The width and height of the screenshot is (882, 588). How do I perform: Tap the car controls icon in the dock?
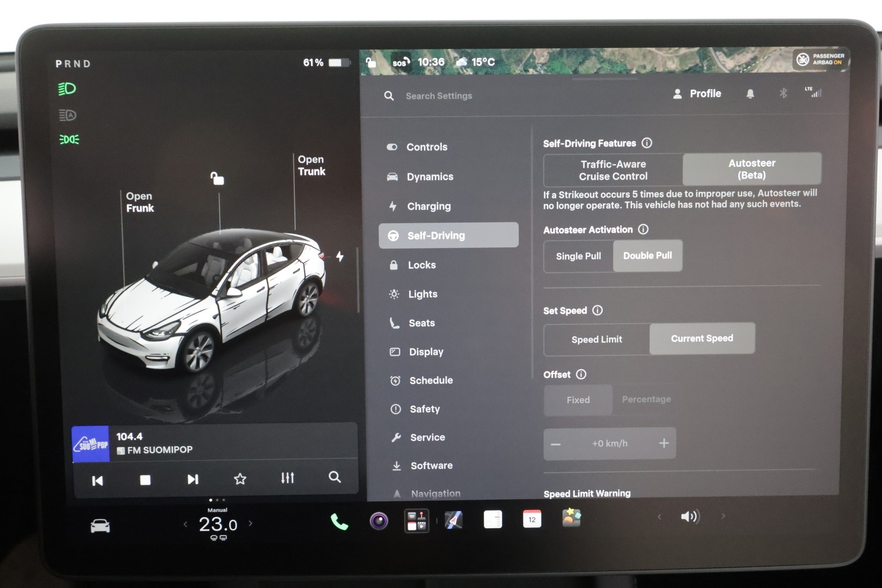click(100, 526)
